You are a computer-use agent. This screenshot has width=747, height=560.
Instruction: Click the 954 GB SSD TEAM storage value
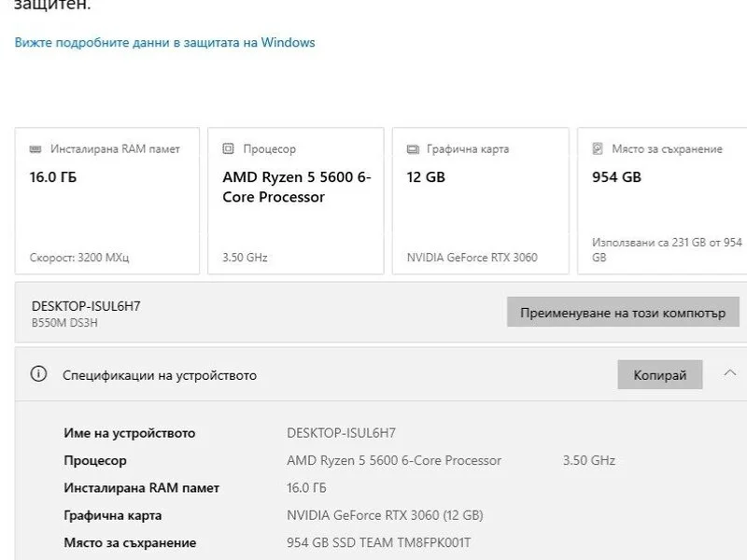point(379,542)
